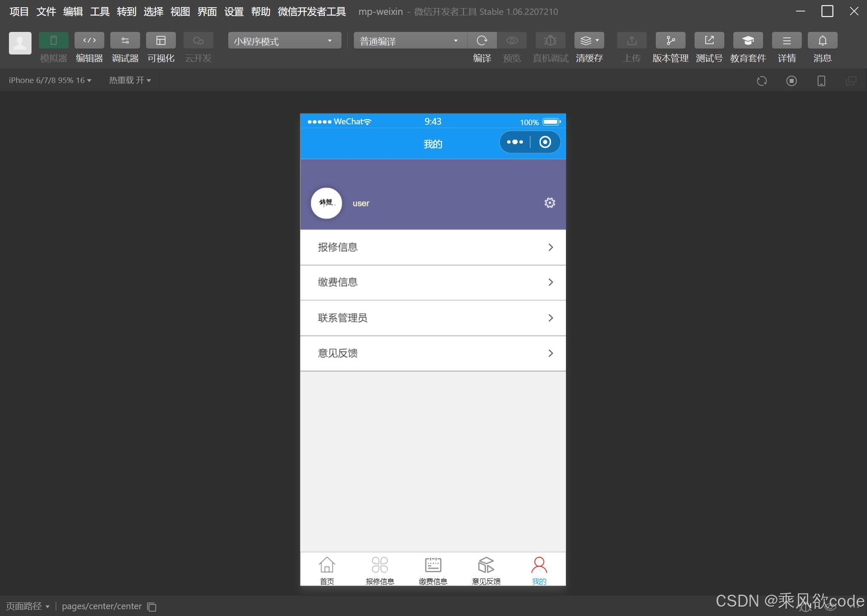Open the 工具 menu

point(99,11)
